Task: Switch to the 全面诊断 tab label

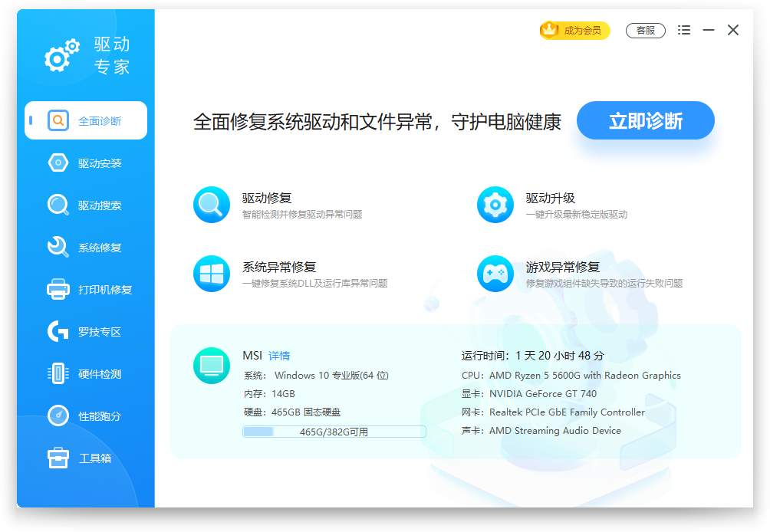Action: [100, 120]
